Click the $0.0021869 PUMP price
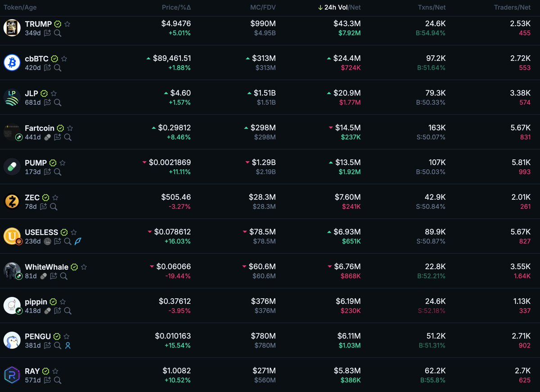 [170, 162]
